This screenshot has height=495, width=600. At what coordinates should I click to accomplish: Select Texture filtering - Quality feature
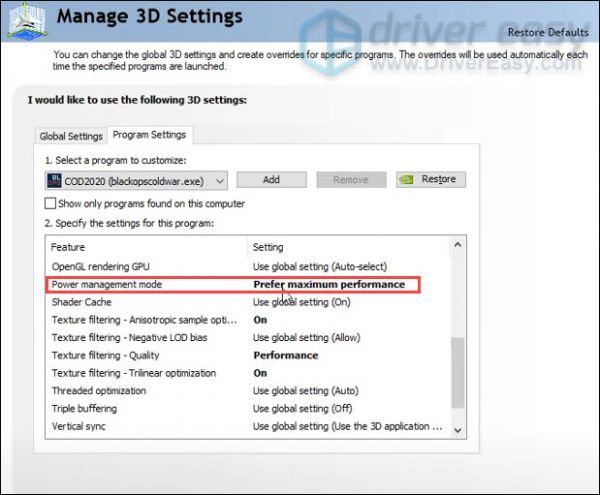(x=105, y=355)
